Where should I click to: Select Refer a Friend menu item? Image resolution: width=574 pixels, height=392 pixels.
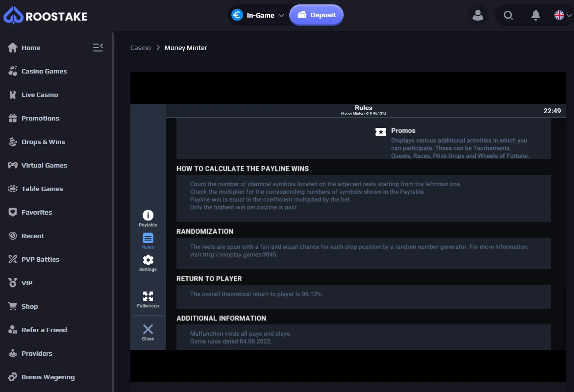(x=44, y=330)
